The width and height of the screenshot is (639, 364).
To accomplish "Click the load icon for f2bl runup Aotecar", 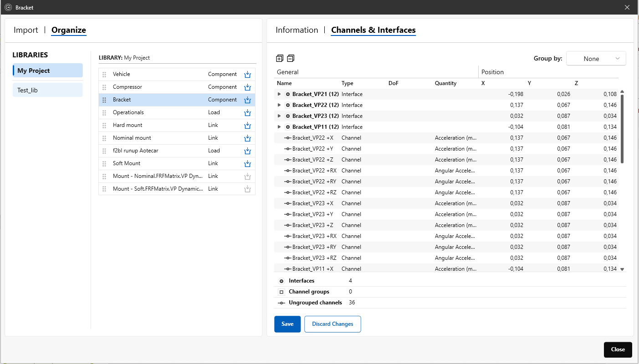I will click(247, 151).
